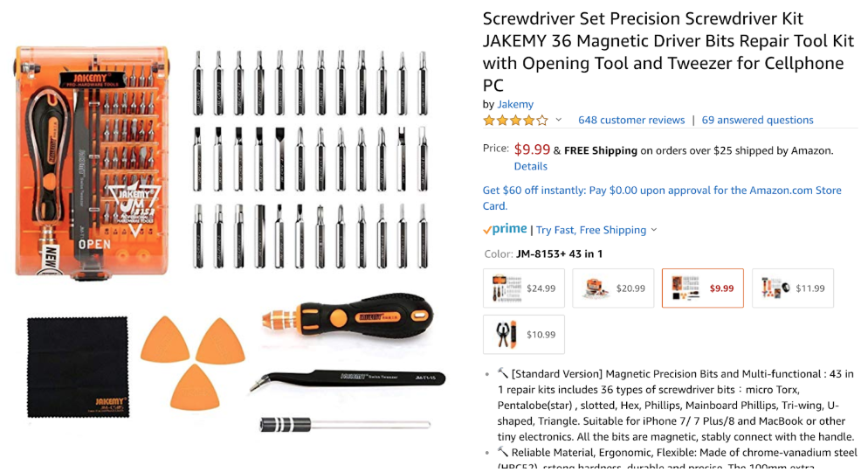View the 69 answered questions
The height and width of the screenshot is (472, 868).
[757, 121]
